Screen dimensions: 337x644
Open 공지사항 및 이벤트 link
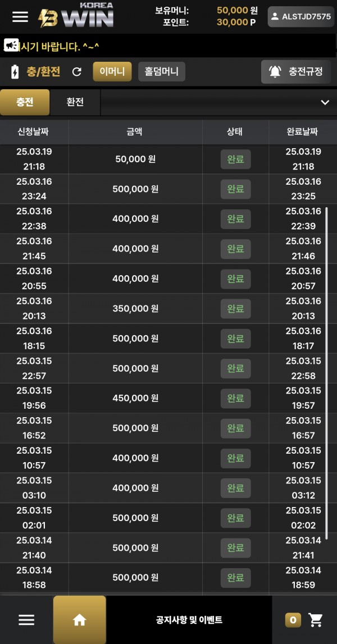189,620
